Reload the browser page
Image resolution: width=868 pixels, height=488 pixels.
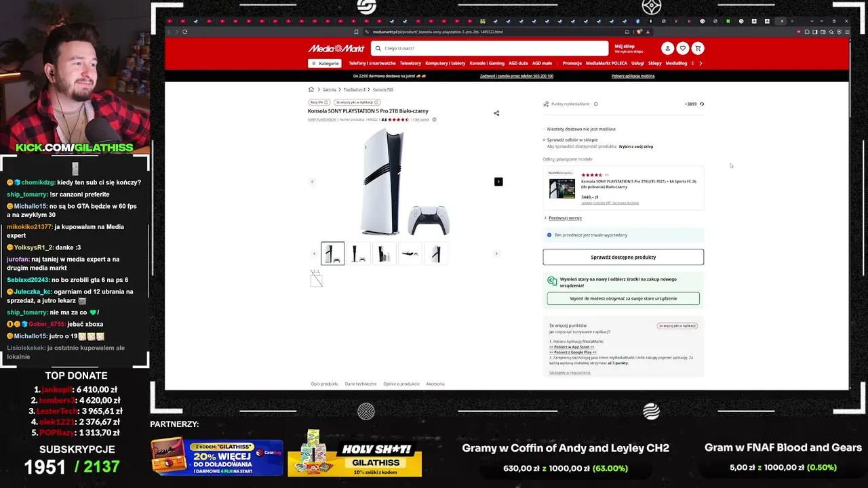(x=184, y=32)
